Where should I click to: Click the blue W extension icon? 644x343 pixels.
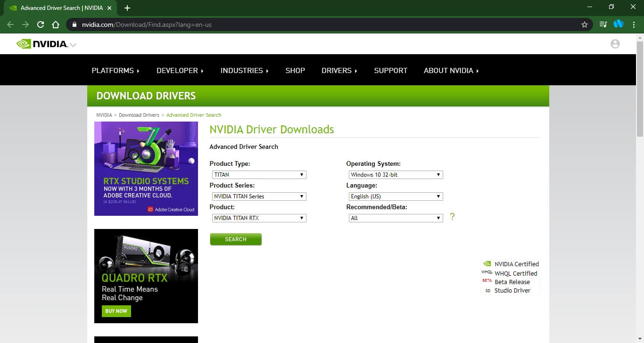tap(619, 24)
